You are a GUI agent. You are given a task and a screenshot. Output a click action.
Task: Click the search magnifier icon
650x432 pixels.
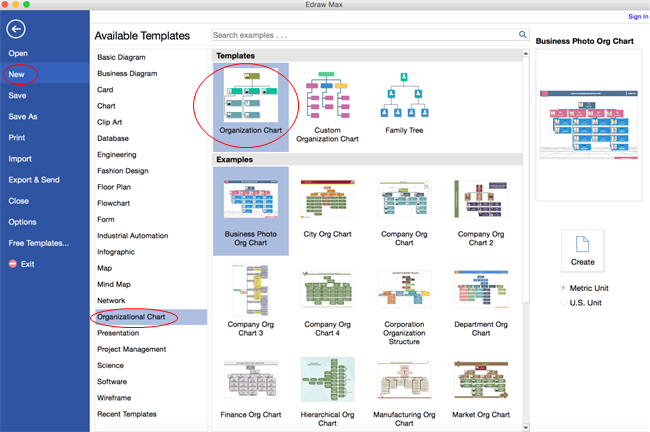pyautogui.click(x=523, y=35)
